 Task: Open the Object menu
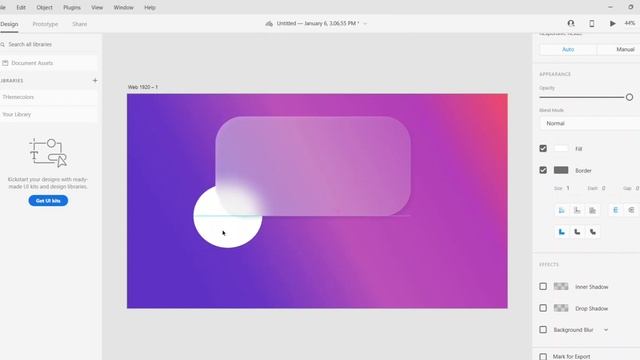pos(44,7)
